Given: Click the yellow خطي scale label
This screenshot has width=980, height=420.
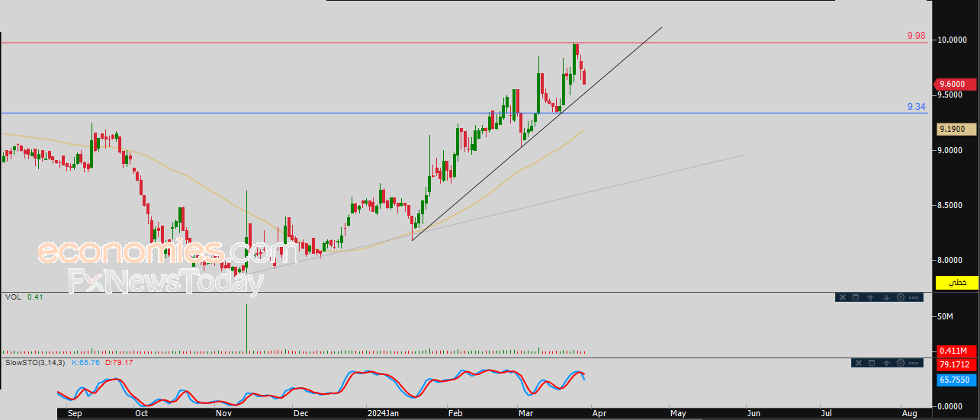Looking at the screenshot, I should point(956,282).
